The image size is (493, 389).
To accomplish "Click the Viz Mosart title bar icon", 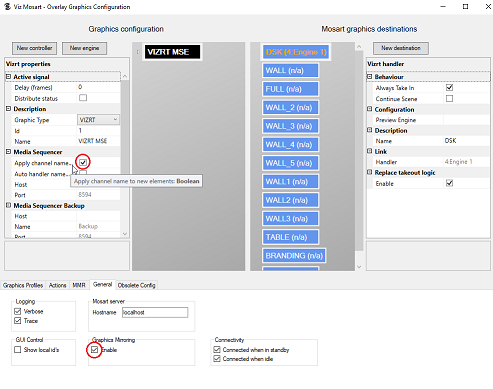I will pyautogui.click(x=7, y=7).
